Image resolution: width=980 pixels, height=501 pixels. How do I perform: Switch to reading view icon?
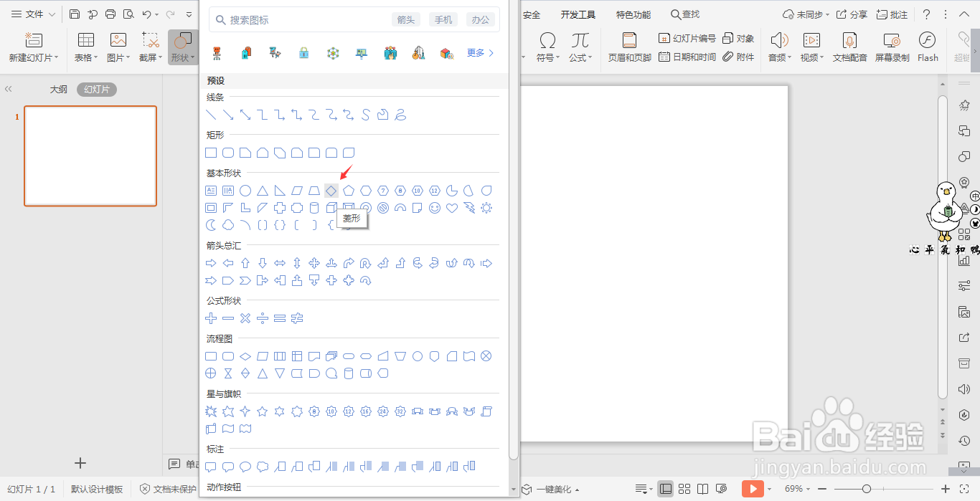click(x=703, y=489)
